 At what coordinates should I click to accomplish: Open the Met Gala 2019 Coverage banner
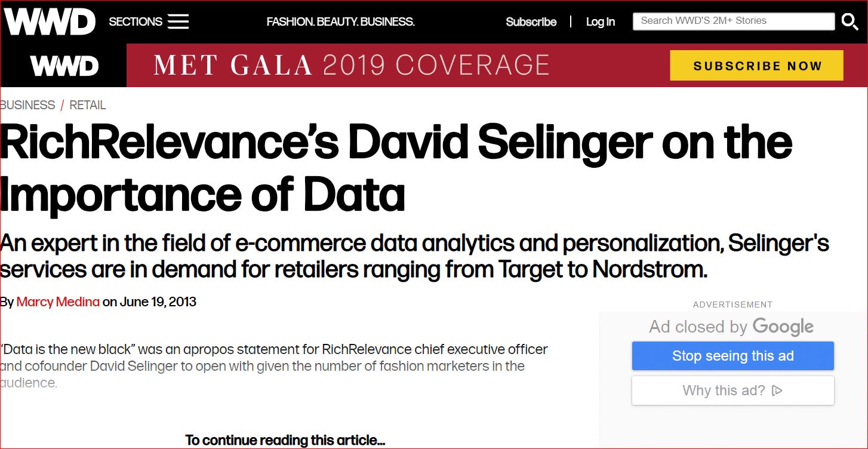coord(351,65)
